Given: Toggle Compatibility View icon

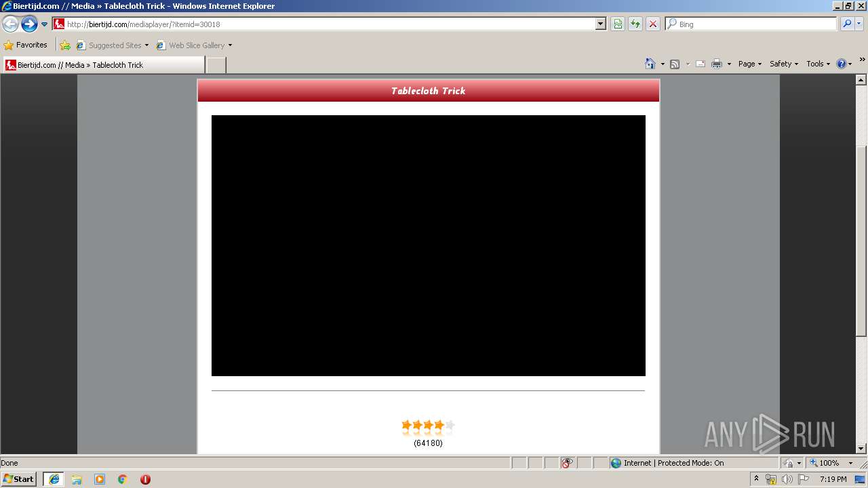Looking at the screenshot, I should click(618, 24).
